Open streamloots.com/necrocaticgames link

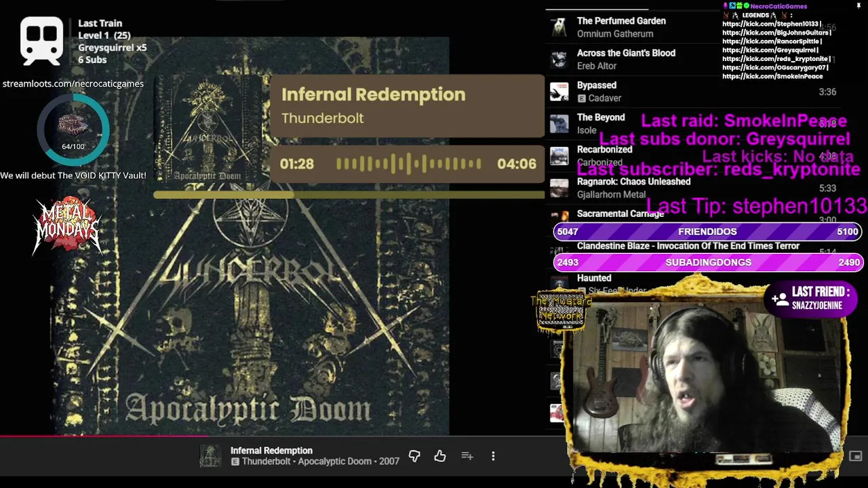point(73,84)
